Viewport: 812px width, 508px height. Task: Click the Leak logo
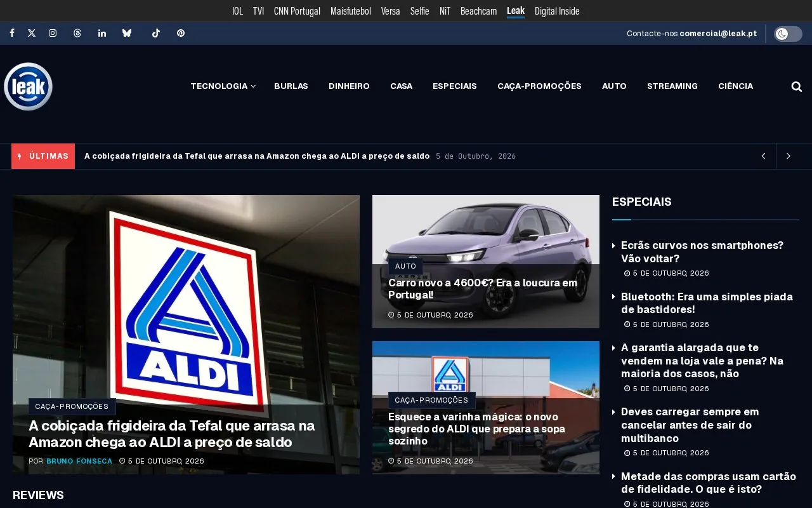28,86
